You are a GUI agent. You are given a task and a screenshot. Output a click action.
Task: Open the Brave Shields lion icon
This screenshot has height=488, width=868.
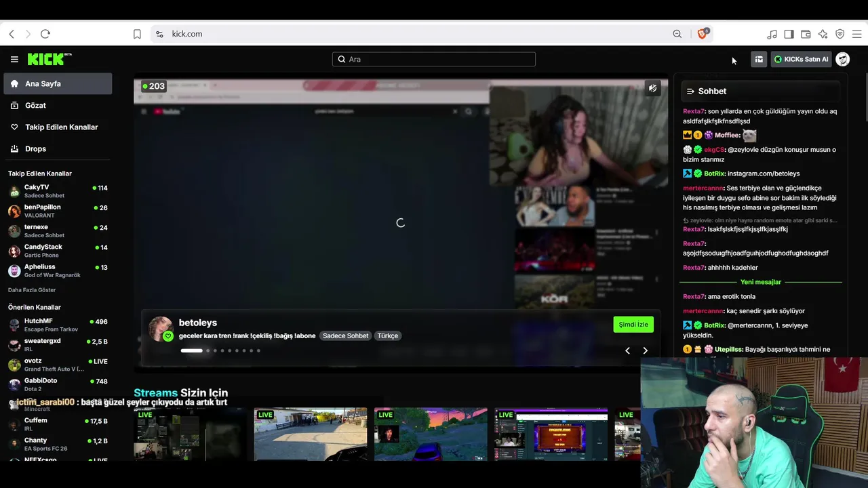703,33
